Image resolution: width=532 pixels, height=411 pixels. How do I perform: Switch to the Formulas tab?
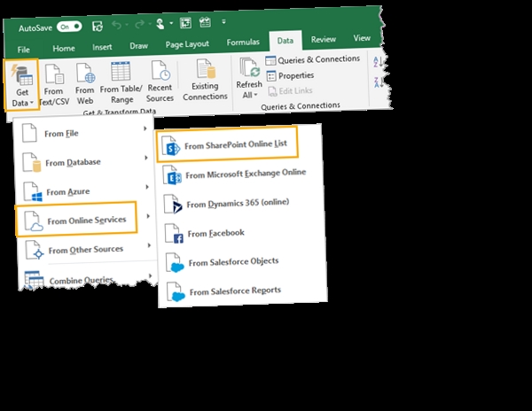(243, 42)
